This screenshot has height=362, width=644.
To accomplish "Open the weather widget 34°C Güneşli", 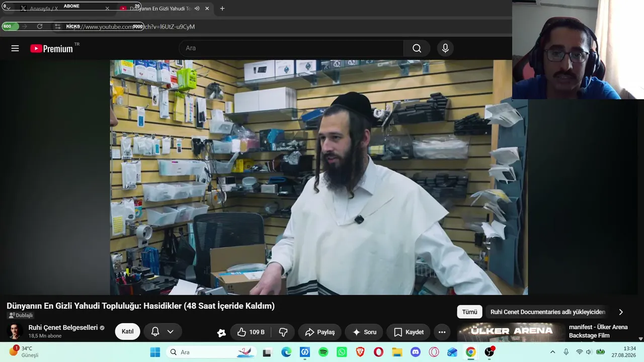I will [x=24, y=352].
